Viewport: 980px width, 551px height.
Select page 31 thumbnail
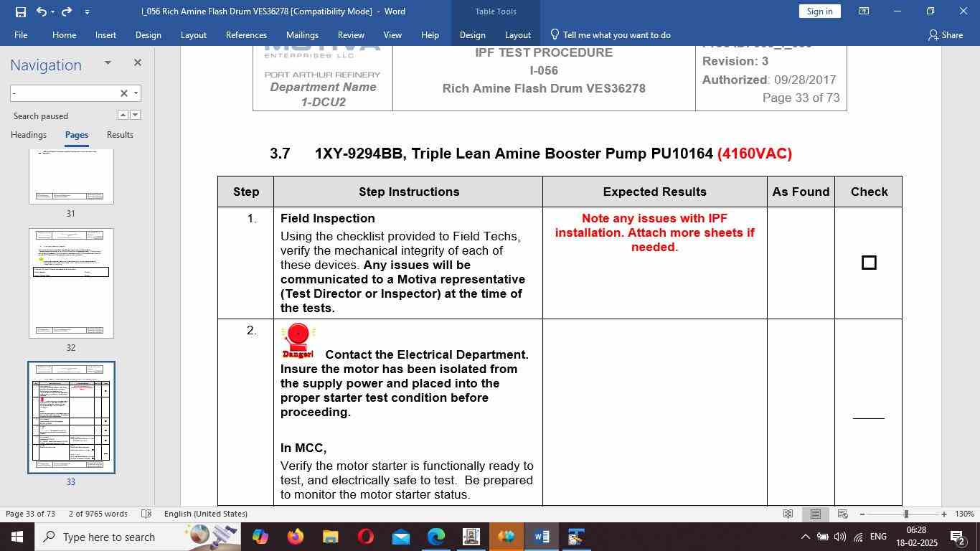point(71,176)
